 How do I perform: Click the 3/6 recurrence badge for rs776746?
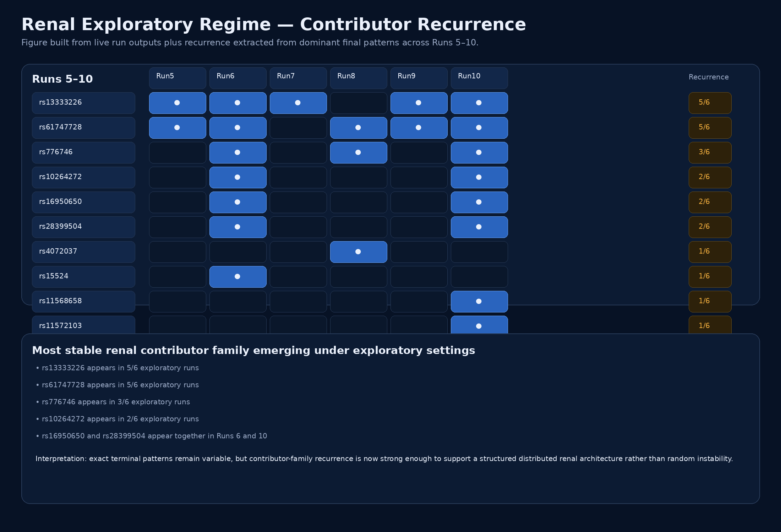click(710, 153)
